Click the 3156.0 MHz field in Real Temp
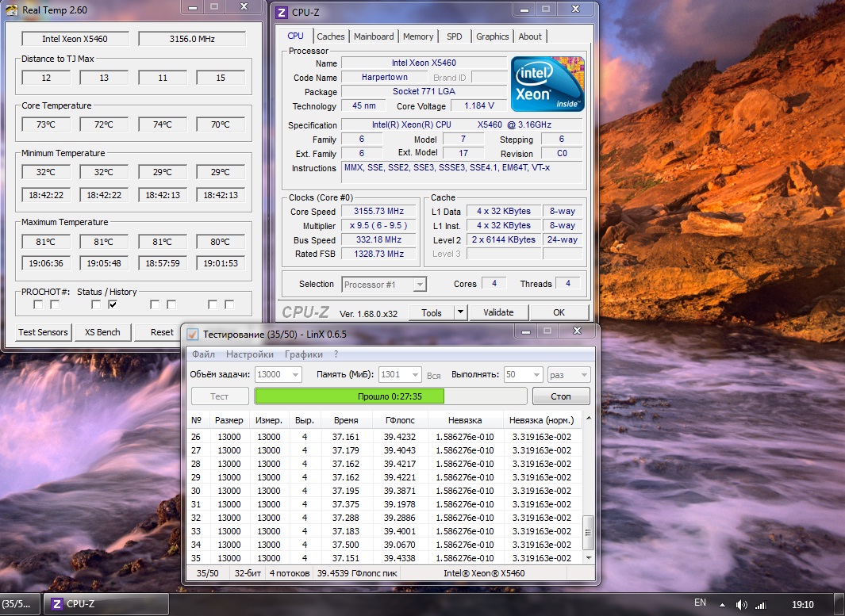This screenshot has height=616, width=845. pyautogui.click(x=192, y=39)
